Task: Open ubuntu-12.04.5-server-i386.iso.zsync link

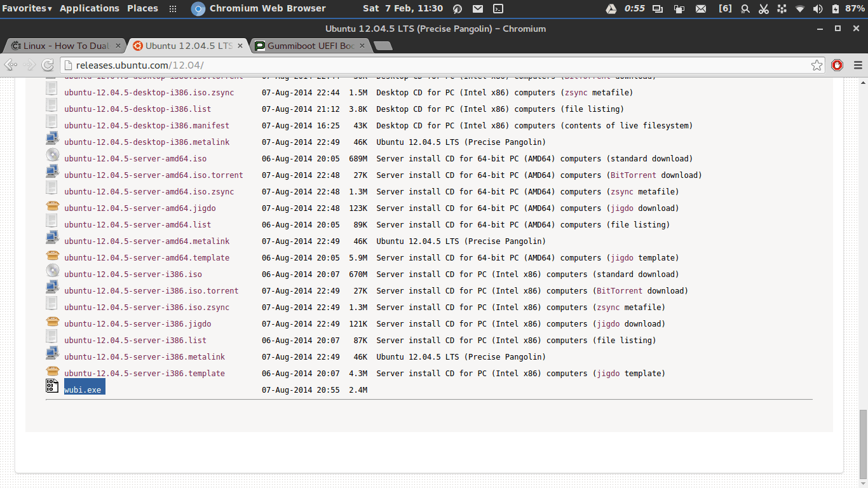Action: point(147,308)
